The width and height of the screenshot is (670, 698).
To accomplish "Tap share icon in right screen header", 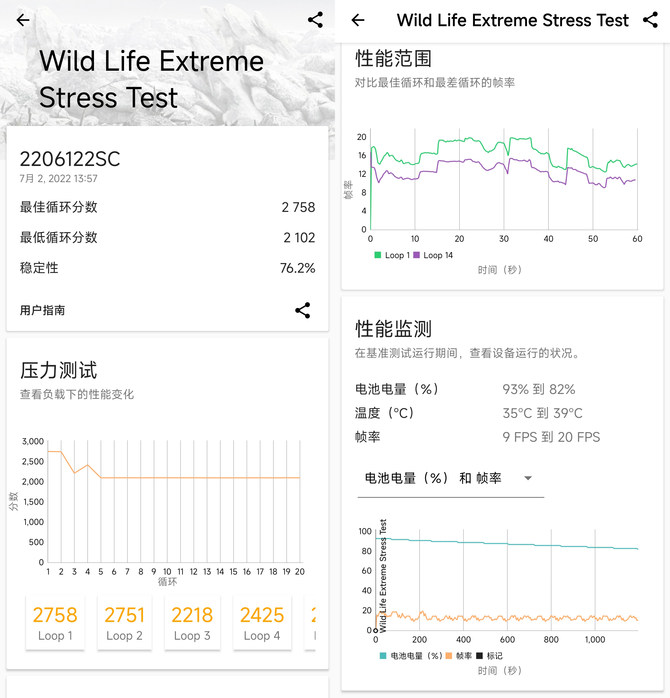I will tap(649, 20).
